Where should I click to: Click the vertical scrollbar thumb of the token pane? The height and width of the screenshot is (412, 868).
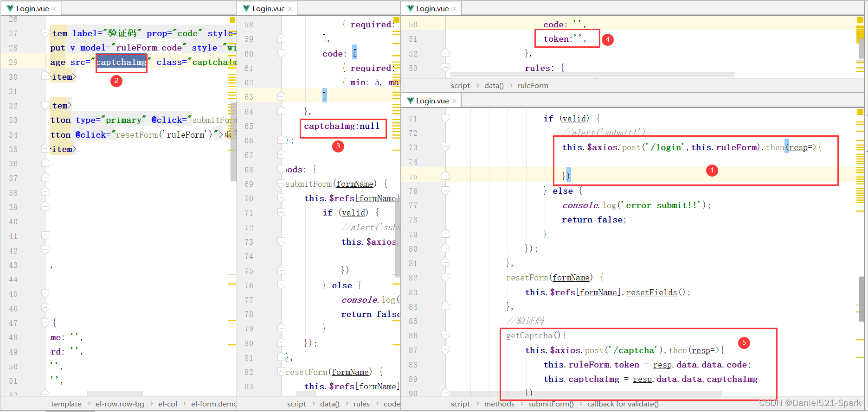coord(862,49)
